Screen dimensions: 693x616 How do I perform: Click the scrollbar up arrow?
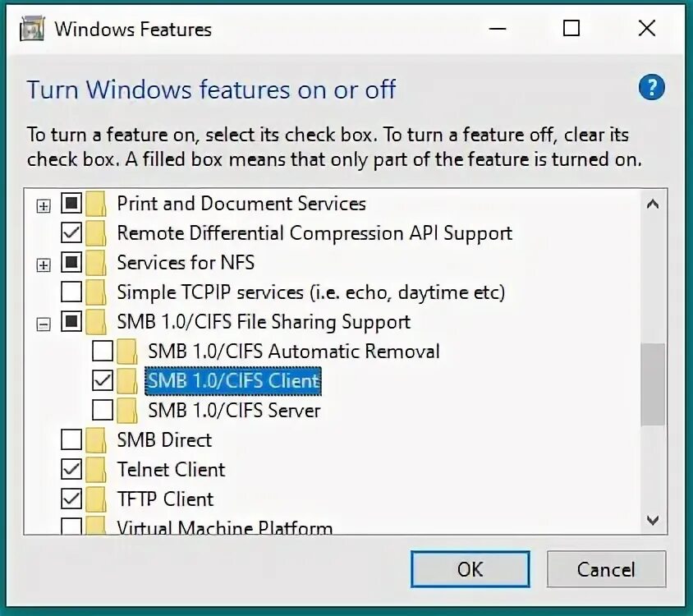(x=653, y=204)
